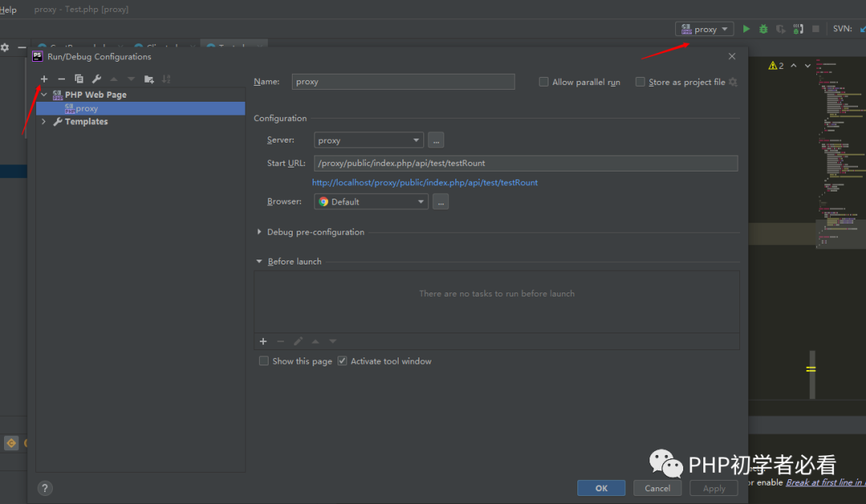
Task: Browse servers with ellipsis button
Action: pos(435,140)
